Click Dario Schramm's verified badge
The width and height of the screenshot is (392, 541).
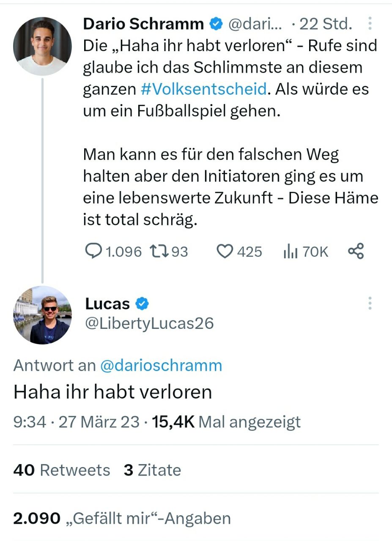point(216,25)
